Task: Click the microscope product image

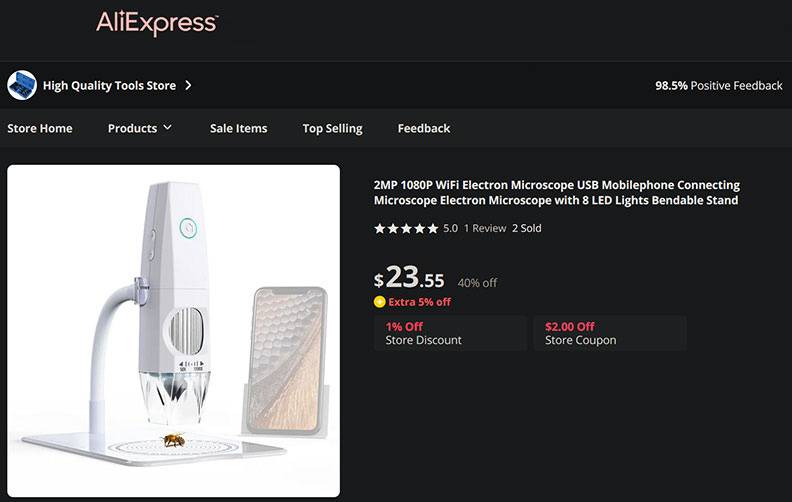Action: [x=173, y=330]
